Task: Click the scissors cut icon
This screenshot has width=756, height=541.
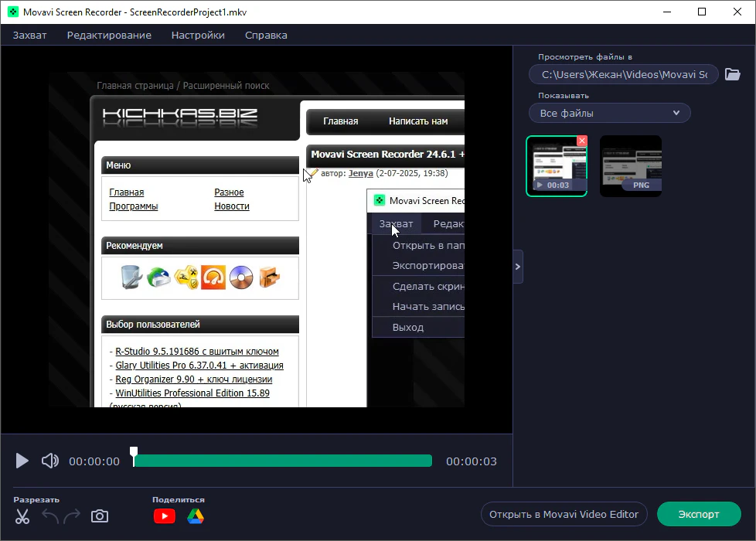Action: click(x=22, y=516)
